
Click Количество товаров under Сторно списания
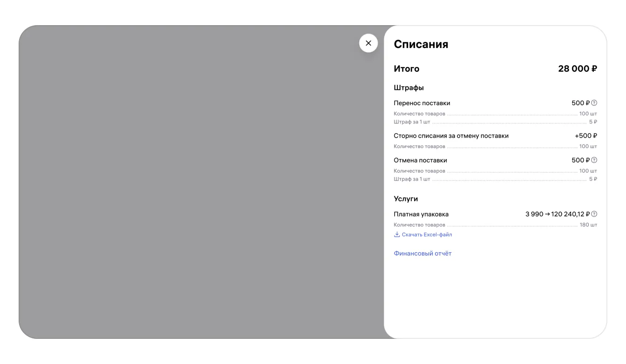click(x=420, y=147)
